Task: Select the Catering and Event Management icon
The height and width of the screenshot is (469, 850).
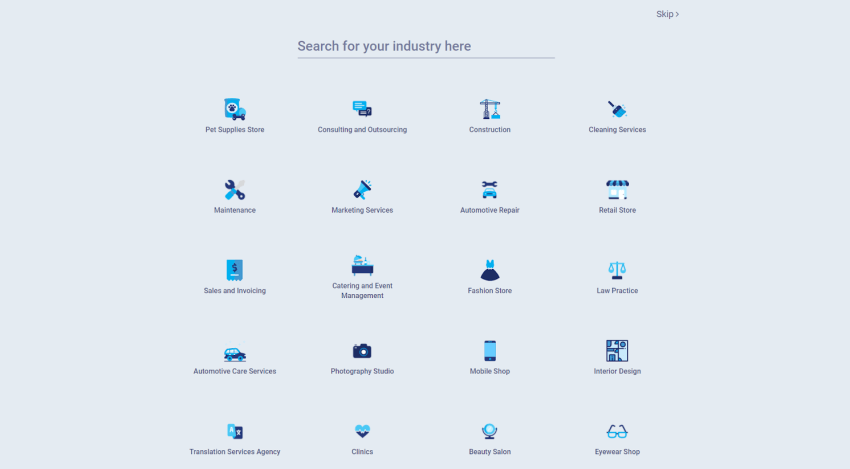Action: coord(362,265)
